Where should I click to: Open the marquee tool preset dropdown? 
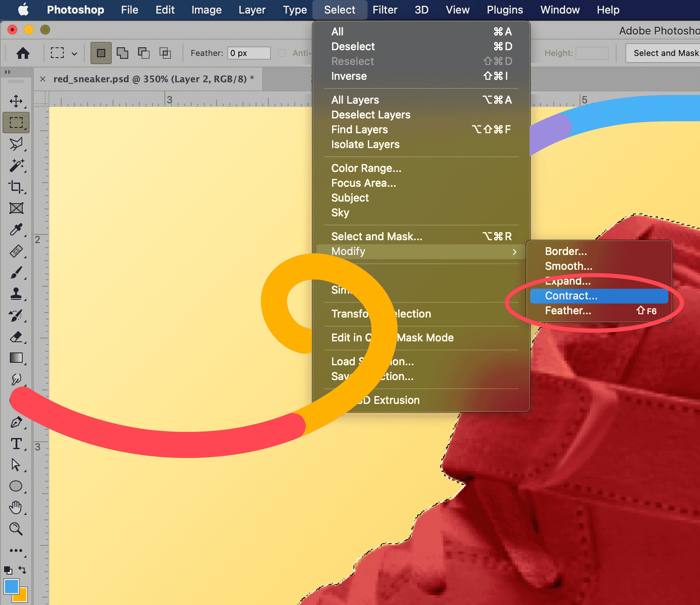tap(74, 53)
